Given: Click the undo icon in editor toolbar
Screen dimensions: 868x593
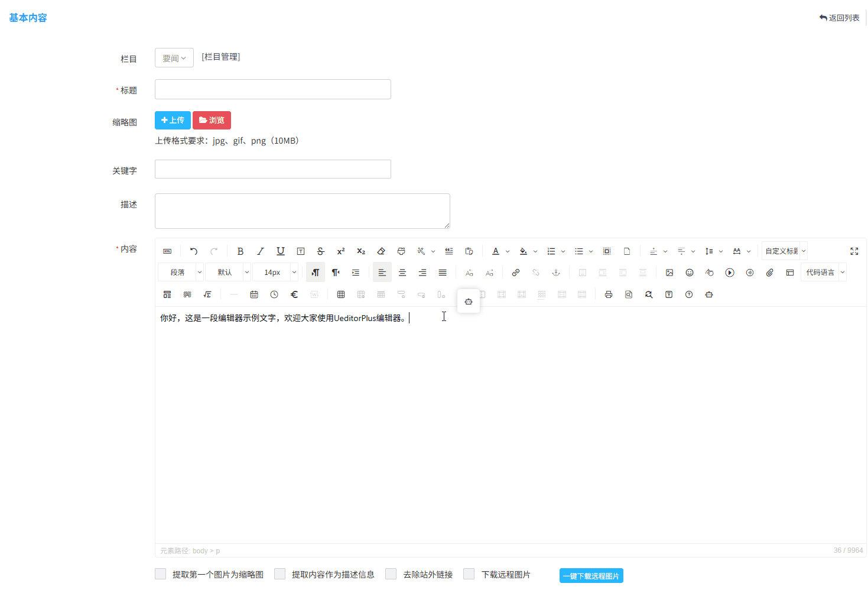Looking at the screenshot, I should pos(193,251).
